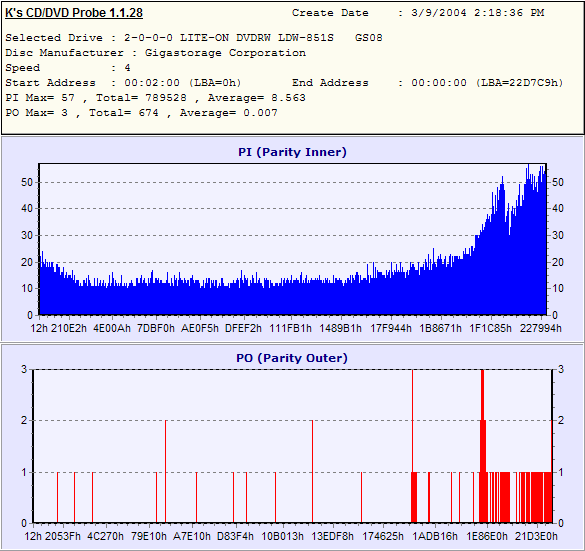Click the PO (Parity Outer) chart title
This screenshot has width=585, height=551.
[x=292, y=358]
